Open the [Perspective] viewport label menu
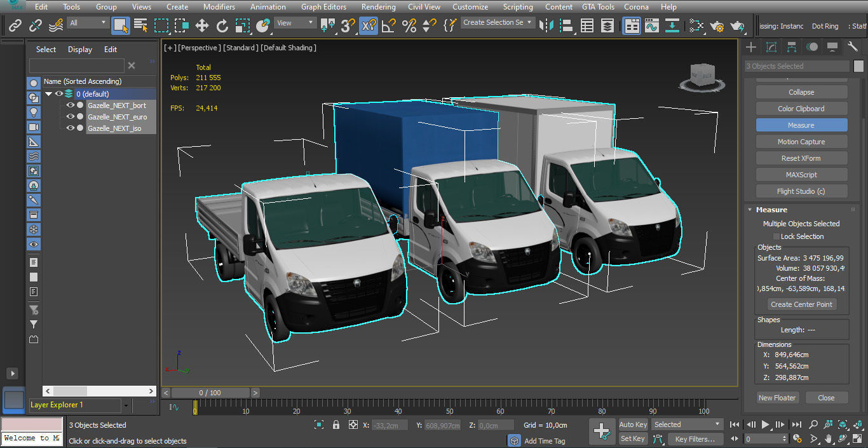The width and height of the screenshot is (868, 448). [x=200, y=48]
